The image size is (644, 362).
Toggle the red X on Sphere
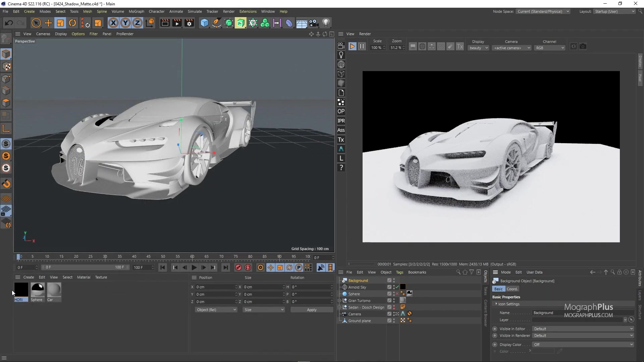(x=397, y=294)
